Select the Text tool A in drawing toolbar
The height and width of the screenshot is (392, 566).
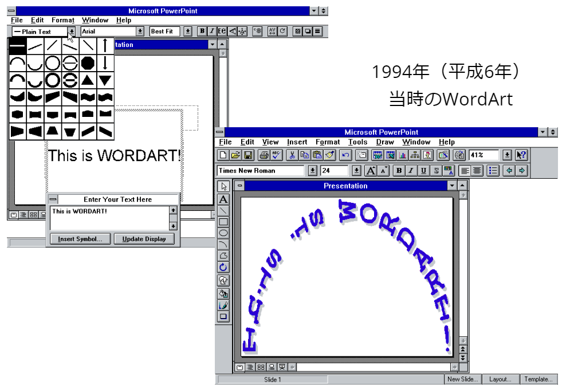point(223,199)
